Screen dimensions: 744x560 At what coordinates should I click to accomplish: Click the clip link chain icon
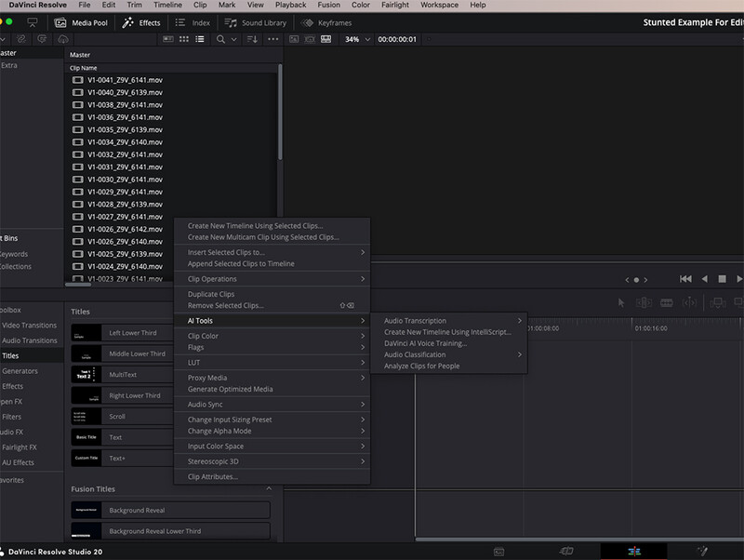point(21,39)
